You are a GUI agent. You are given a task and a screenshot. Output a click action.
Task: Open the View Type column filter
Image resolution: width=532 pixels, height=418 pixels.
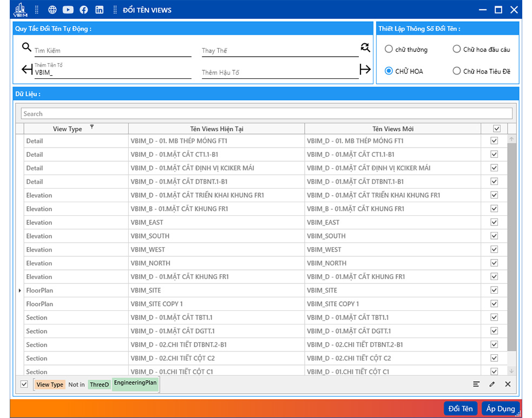[92, 127]
